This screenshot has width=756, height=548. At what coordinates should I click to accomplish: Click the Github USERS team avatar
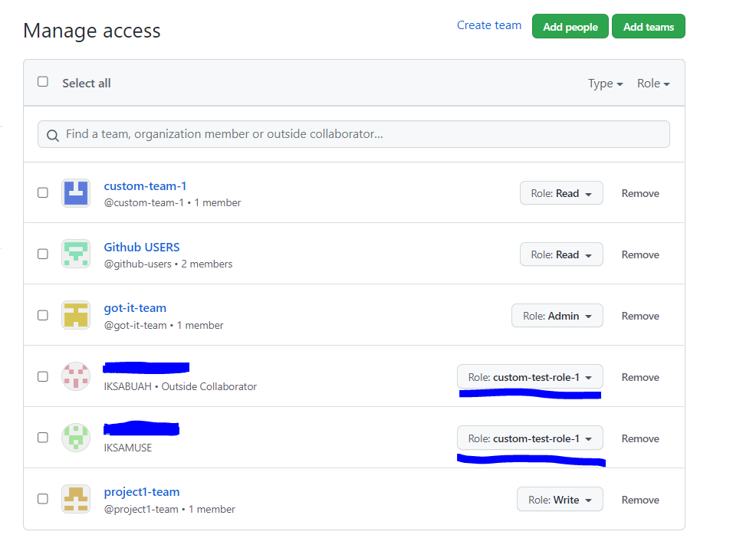click(x=76, y=254)
